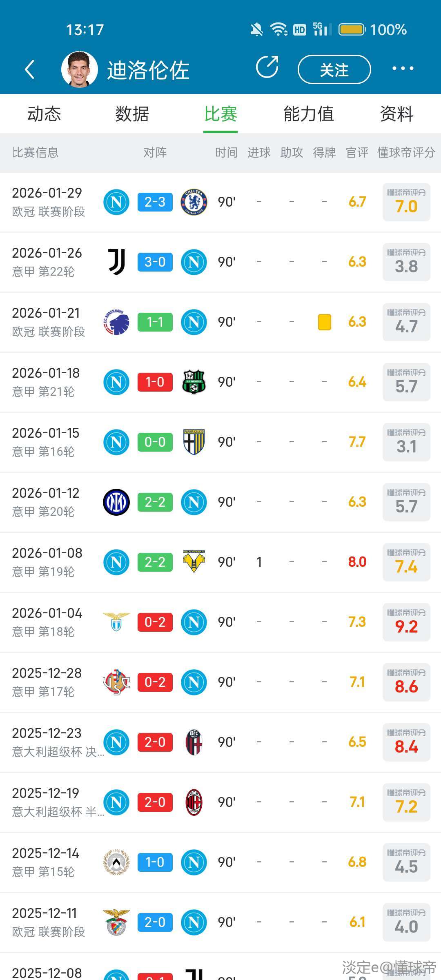
Task: Tap the Benfica eagle crest
Action: [116, 922]
